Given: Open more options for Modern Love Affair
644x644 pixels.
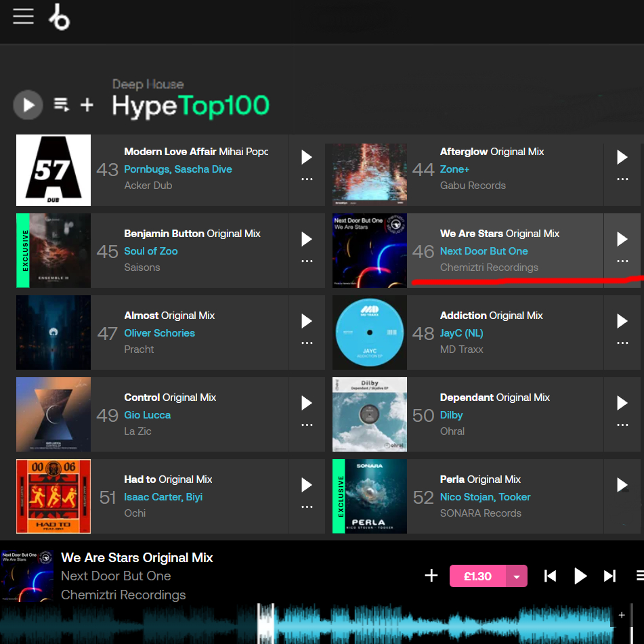Looking at the screenshot, I should click(x=307, y=179).
